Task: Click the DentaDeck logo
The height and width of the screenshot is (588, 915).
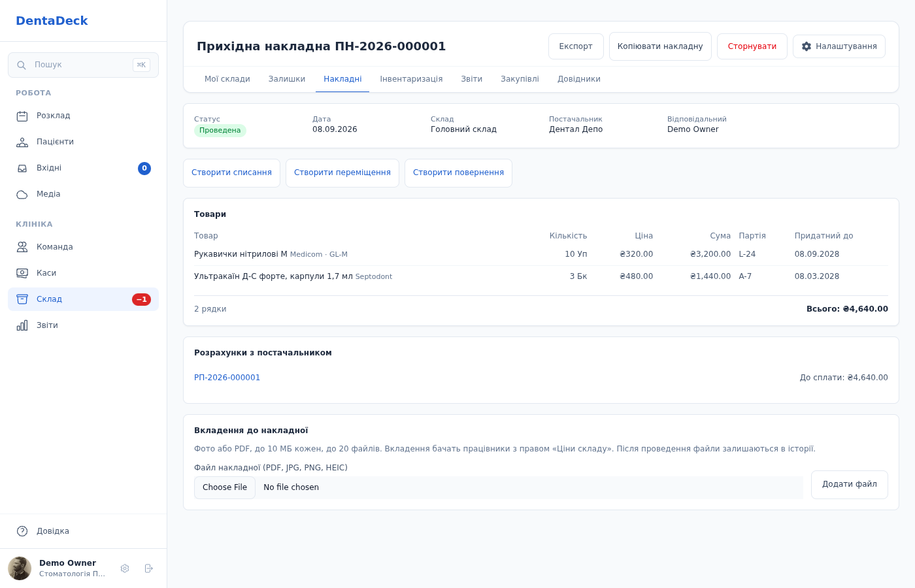Action: [x=52, y=21]
